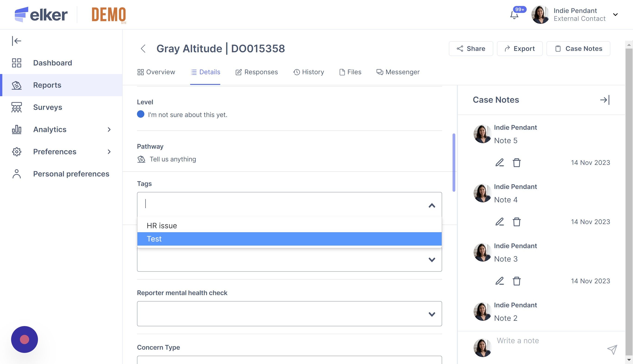Collapse the Case Notes panel arrow
The width and height of the screenshot is (633, 364).
(x=605, y=100)
